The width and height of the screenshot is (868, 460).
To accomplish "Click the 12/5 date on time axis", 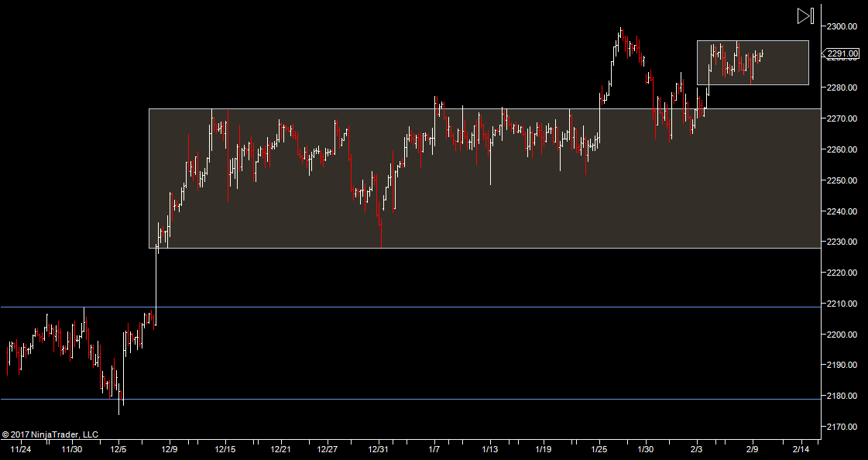I will 118,449.
